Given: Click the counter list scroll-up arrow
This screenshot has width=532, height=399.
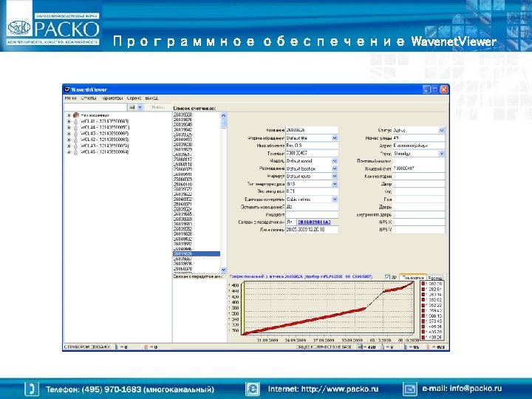Looking at the screenshot, I should [x=224, y=115].
